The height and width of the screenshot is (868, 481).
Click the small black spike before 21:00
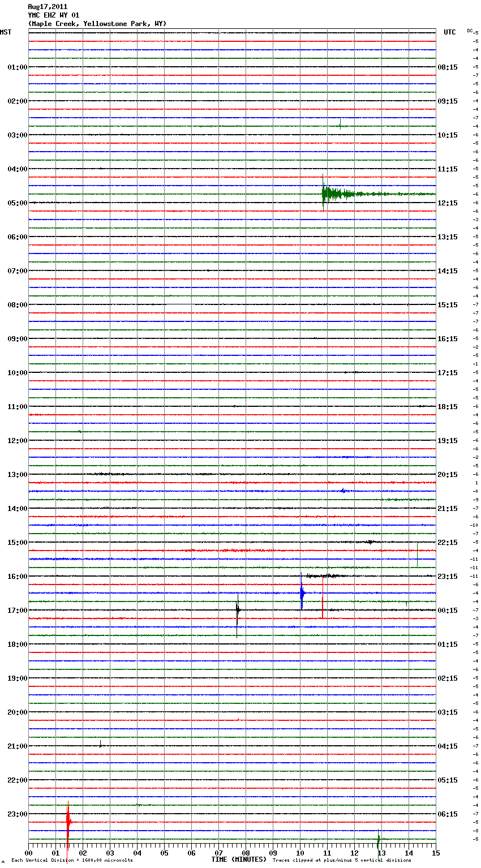100,745
